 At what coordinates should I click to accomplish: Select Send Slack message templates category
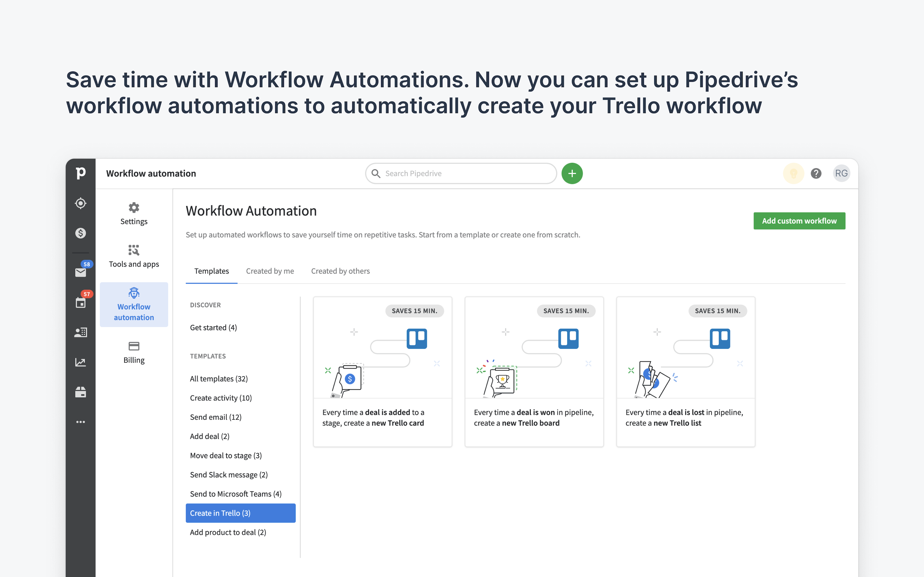(229, 475)
